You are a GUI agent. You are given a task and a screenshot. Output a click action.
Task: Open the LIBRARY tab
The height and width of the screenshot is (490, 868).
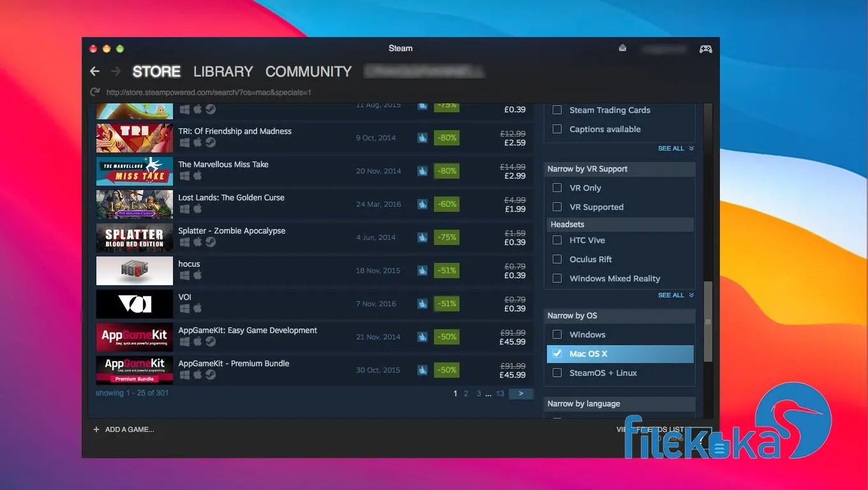(223, 71)
